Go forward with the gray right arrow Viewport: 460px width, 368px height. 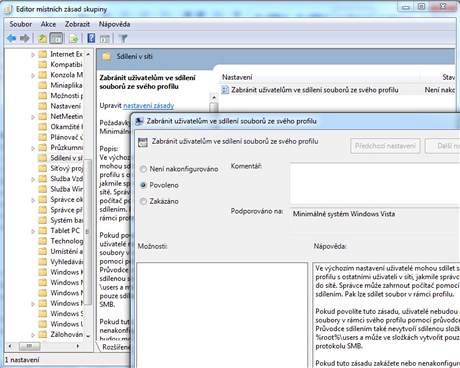[x=24, y=39]
